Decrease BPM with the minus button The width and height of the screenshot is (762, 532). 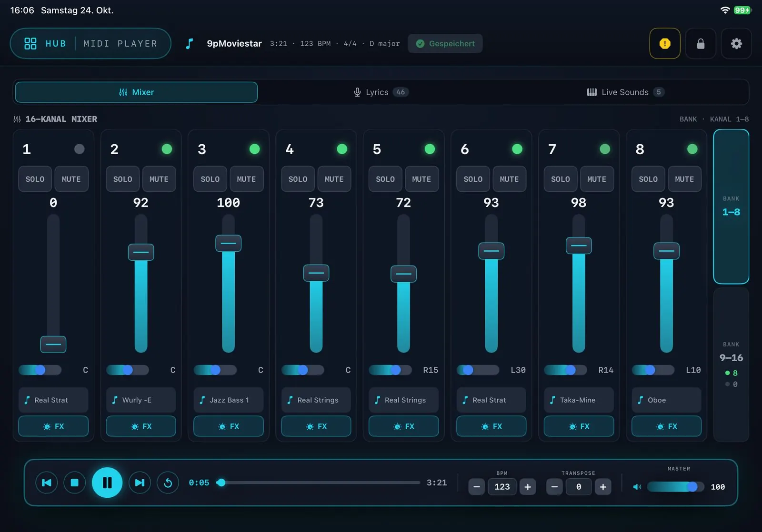pyautogui.click(x=476, y=487)
